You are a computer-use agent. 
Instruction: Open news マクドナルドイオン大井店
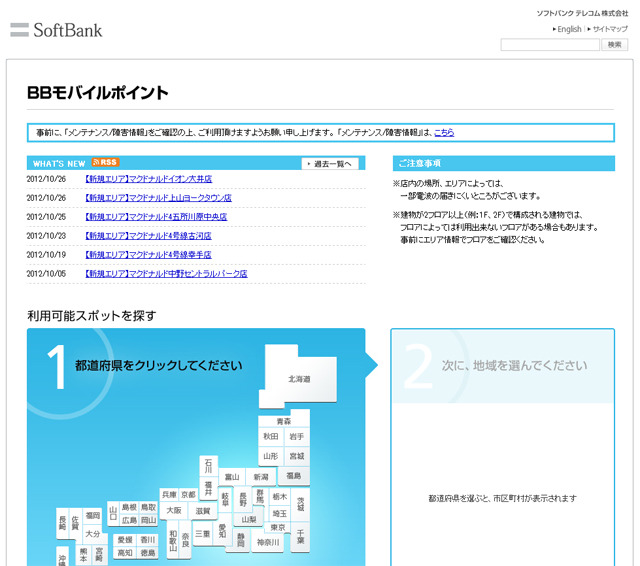(149, 179)
